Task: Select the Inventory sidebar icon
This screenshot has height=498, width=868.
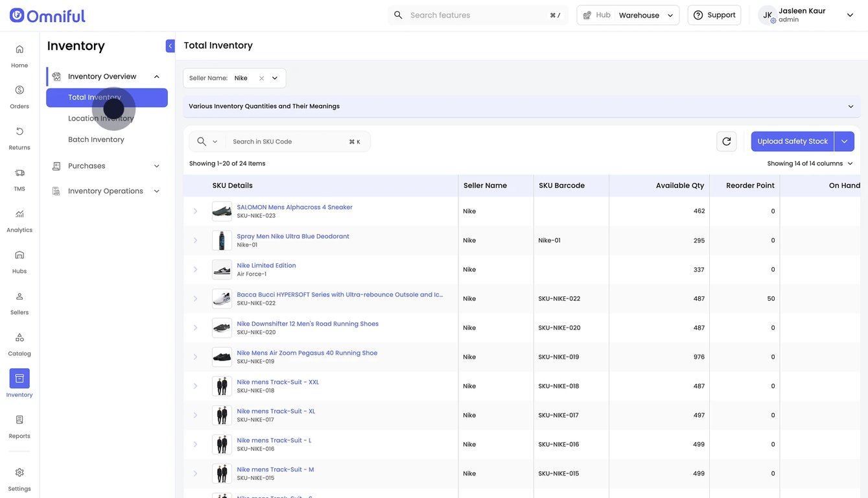Action: coord(19,378)
